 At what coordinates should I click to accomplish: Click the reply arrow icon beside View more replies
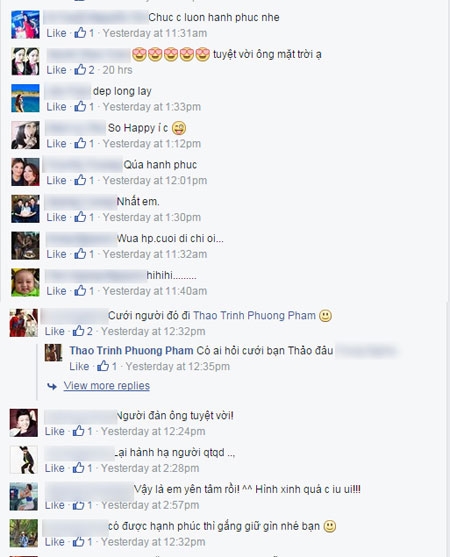(x=52, y=386)
